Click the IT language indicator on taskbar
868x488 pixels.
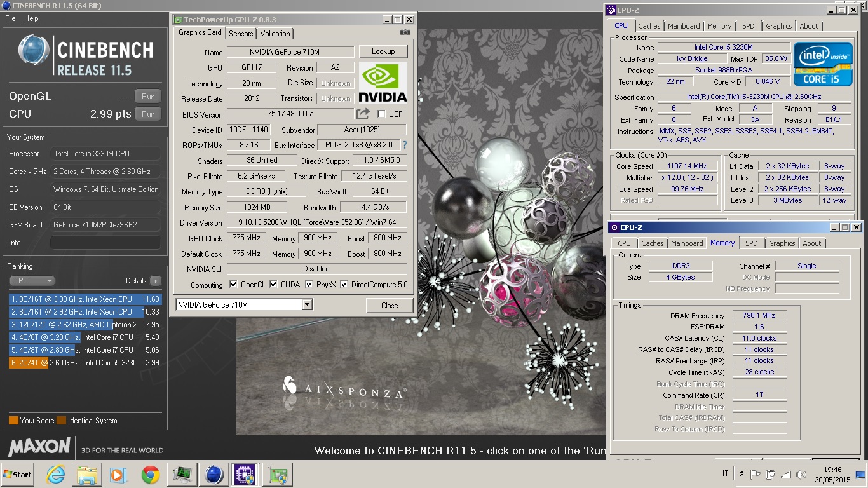tap(726, 474)
